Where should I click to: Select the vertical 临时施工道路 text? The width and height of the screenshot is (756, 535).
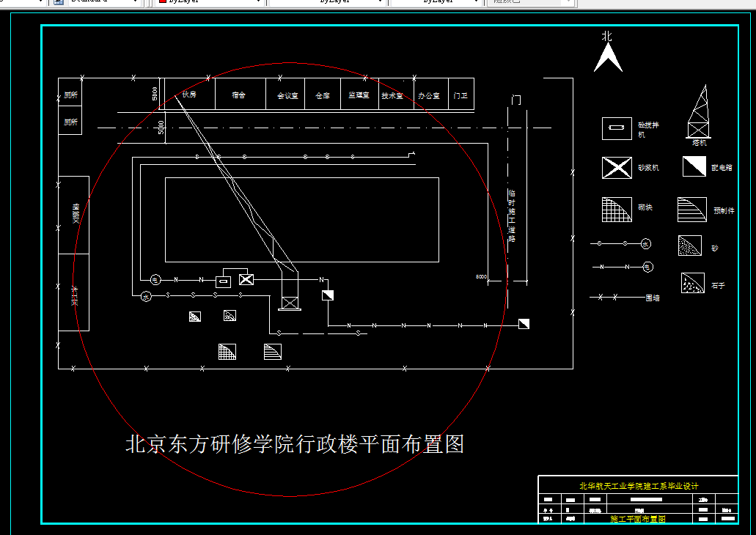click(x=512, y=215)
